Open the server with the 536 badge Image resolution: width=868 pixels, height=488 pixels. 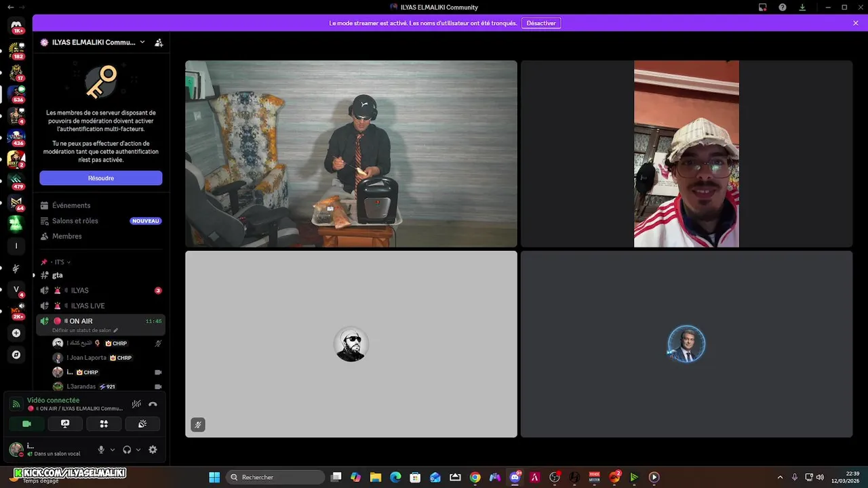coord(16,94)
